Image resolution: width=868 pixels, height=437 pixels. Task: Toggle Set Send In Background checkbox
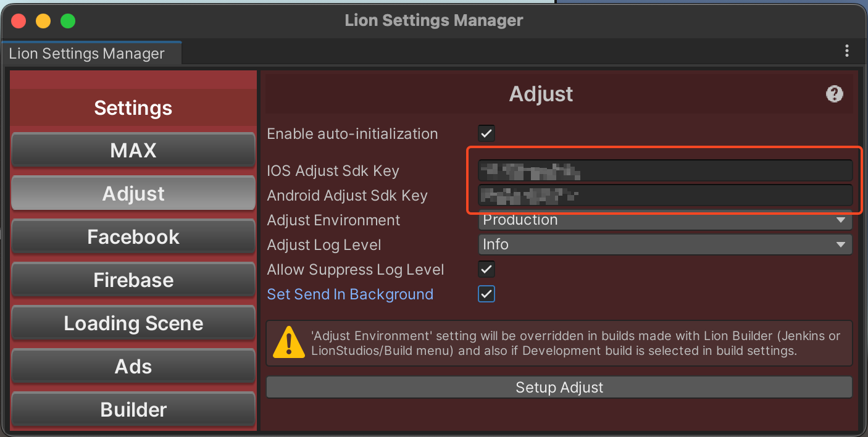point(486,294)
